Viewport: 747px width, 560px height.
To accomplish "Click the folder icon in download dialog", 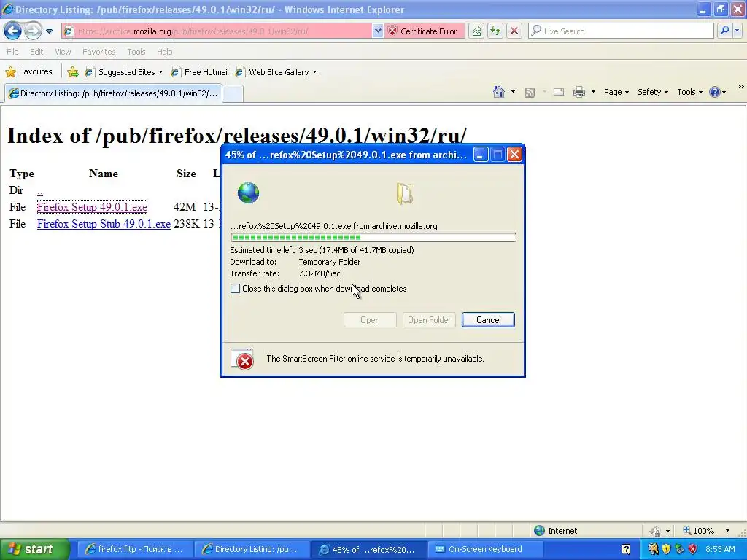I will click(404, 194).
